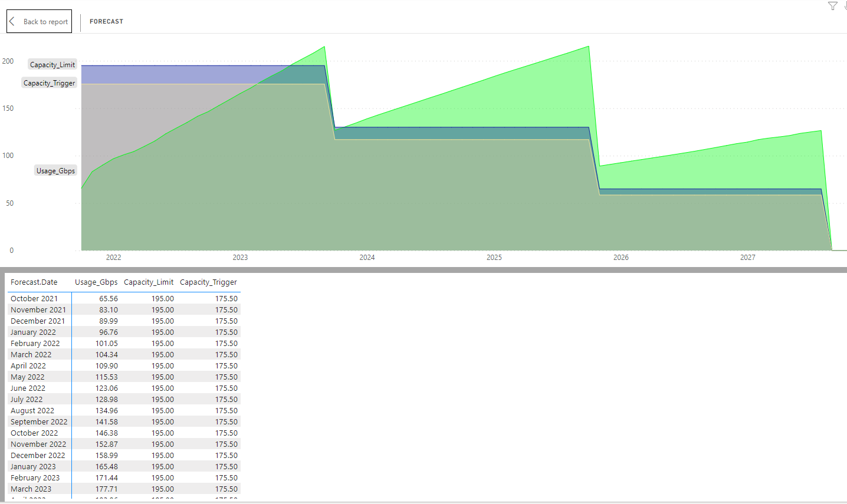Click Capacity_Limit table column header

coord(149,282)
